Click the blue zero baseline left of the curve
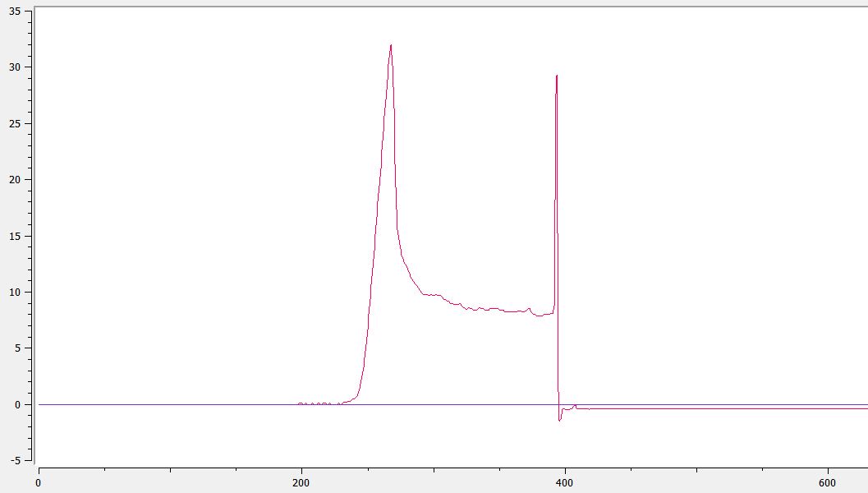Viewport: 868px width, 493px height. [x=164, y=404]
